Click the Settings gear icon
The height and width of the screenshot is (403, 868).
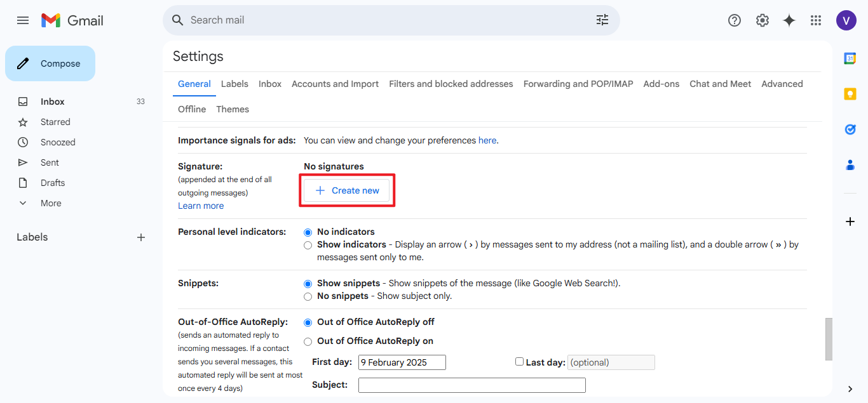(x=763, y=20)
